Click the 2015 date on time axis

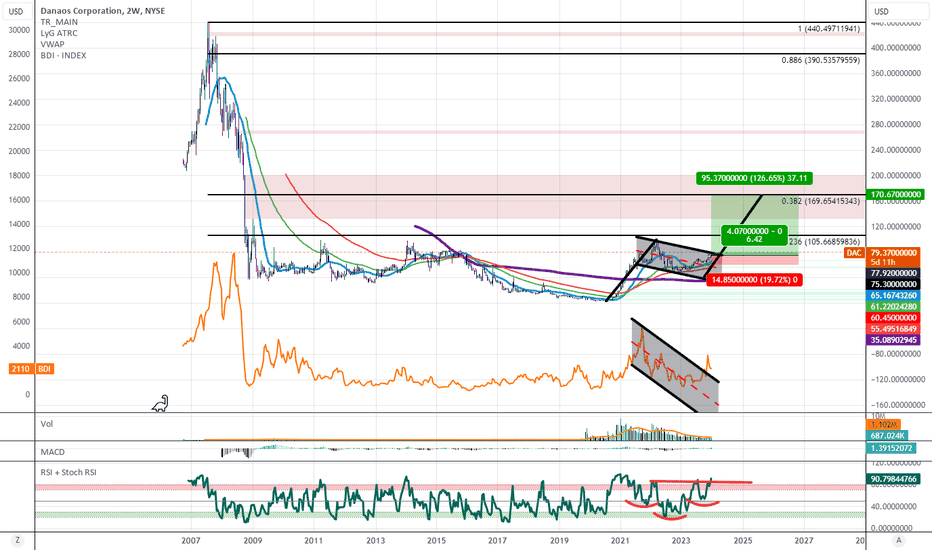tap(436, 540)
